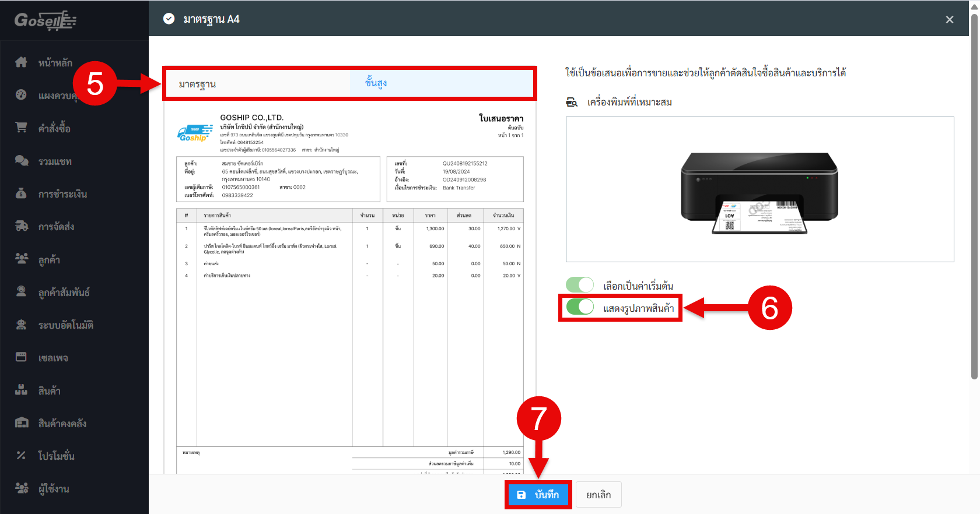The image size is (980, 514).
Task: Click the รายการสินค้า column header
Action: [x=217, y=215]
